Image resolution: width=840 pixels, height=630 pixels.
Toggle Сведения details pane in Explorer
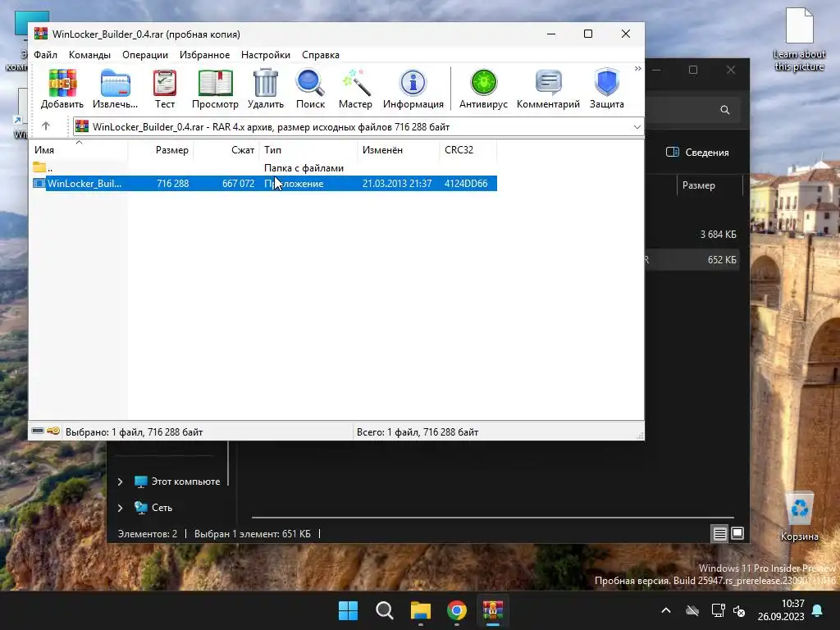(697, 152)
